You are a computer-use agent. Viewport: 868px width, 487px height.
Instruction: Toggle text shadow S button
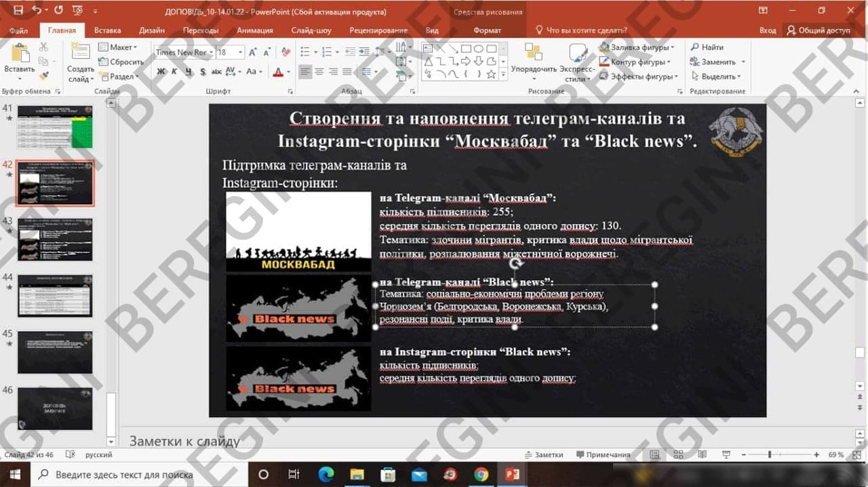point(202,71)
